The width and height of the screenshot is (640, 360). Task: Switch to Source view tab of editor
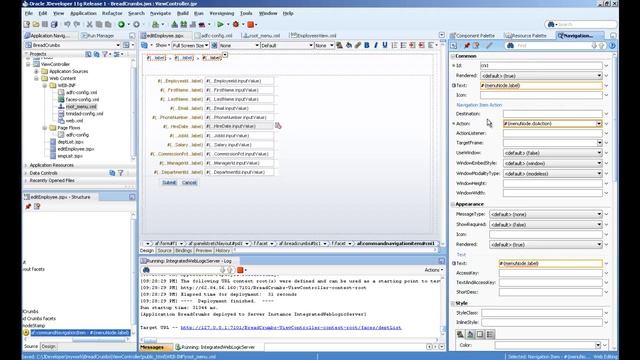tap(164, 250)
